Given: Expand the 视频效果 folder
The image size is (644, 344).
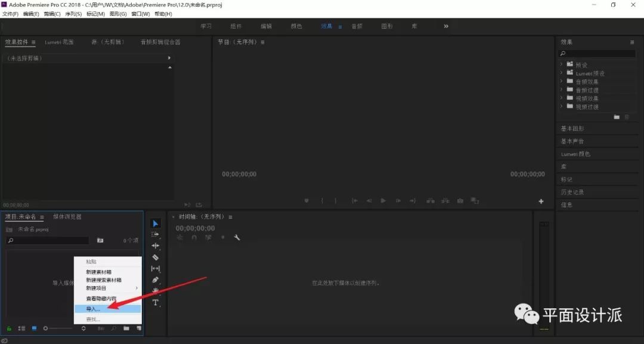Looking at the screenshot, I should click(x=562, y=98).
